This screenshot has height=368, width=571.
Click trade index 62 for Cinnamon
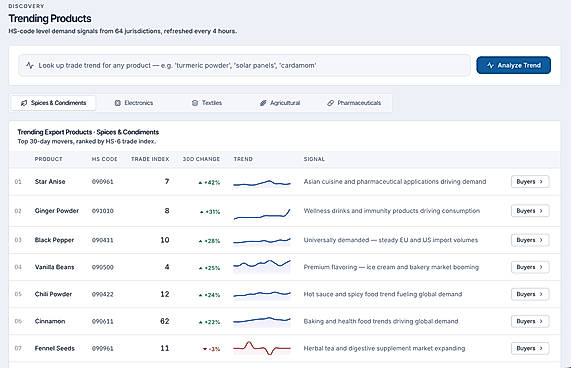tap(165, 321)
